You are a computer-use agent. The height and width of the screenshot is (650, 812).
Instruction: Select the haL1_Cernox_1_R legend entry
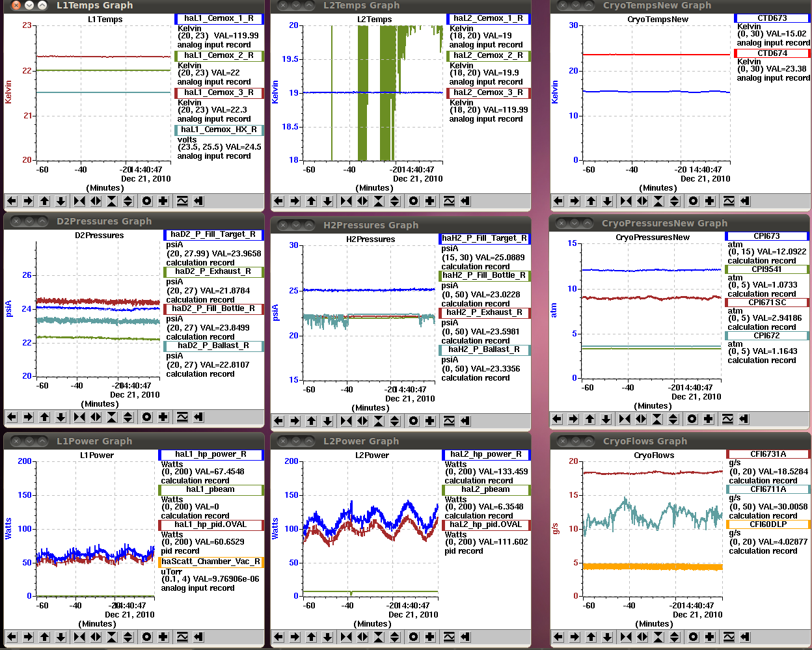click(219, 19)
